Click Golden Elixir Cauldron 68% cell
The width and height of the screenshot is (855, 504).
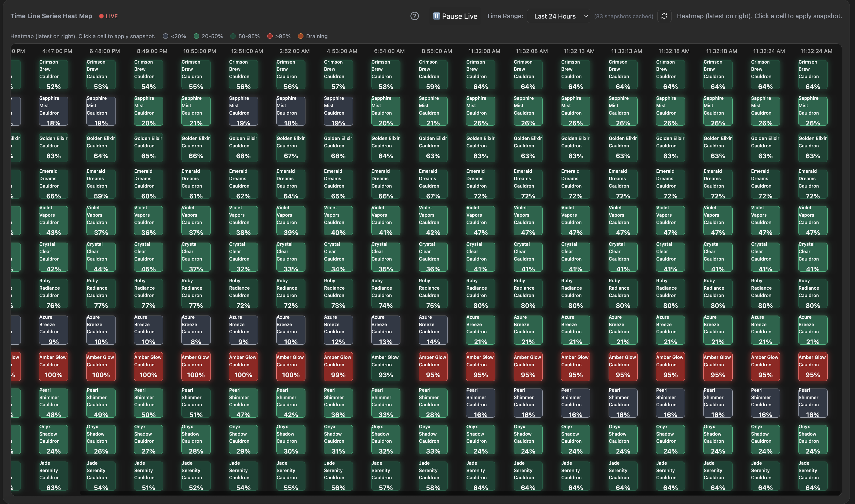point(338,147)
